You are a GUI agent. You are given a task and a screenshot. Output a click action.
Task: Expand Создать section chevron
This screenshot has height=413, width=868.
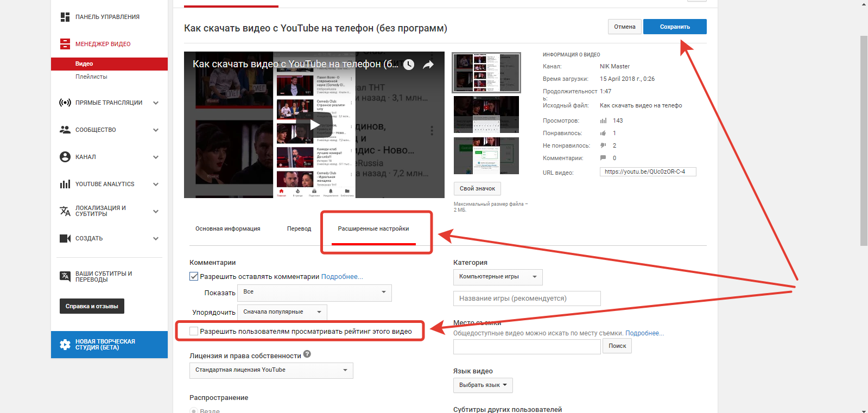[156, 238]
